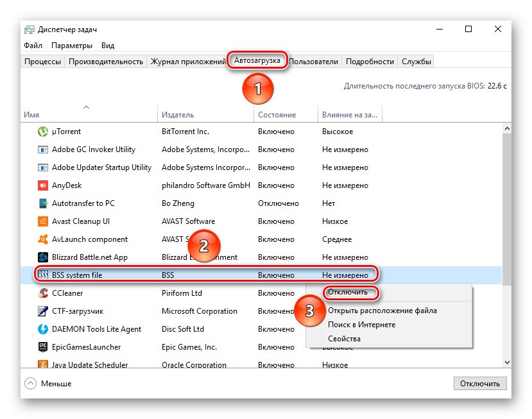The width and height of the screenshot is (532, 419).
Task: Click the Oracle Corporation publisher cell
Action: click(x=194, y=364)
